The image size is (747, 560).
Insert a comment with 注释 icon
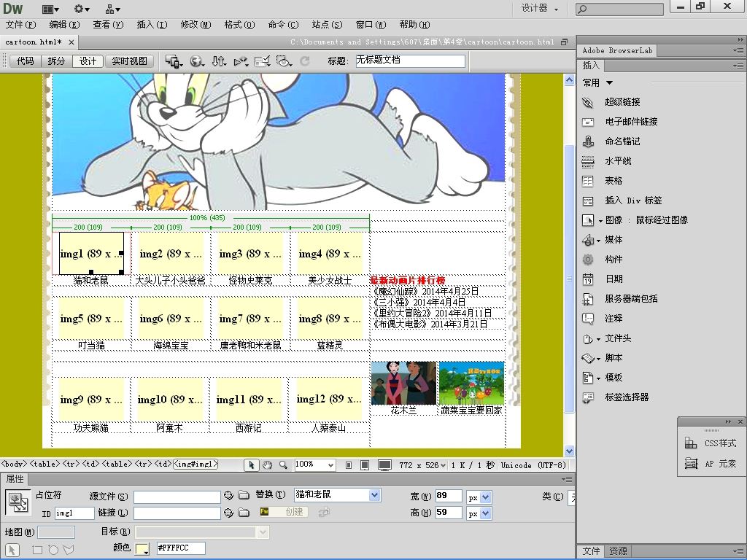pyautogui.click(x=588, y=319)
